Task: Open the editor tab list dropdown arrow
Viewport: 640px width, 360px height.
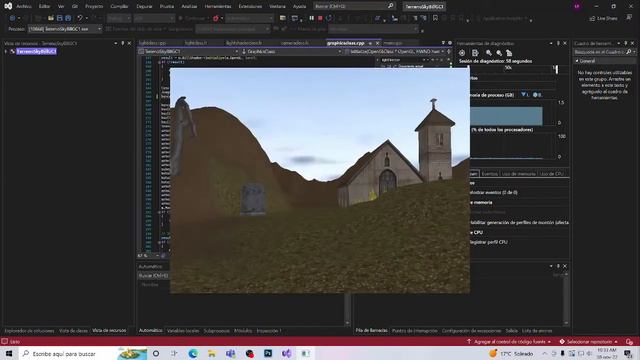Action: tap(443, 43)
